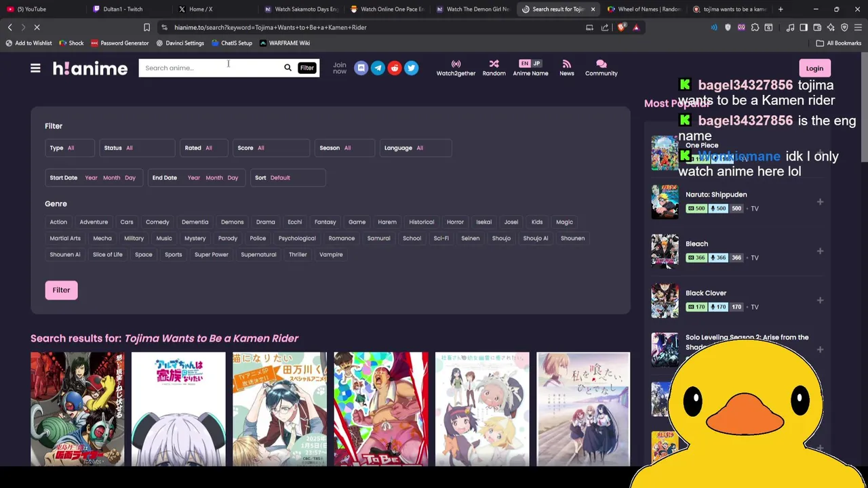Open hianime Telegram link icon
868x488 pixels.
tap(378, 68)
